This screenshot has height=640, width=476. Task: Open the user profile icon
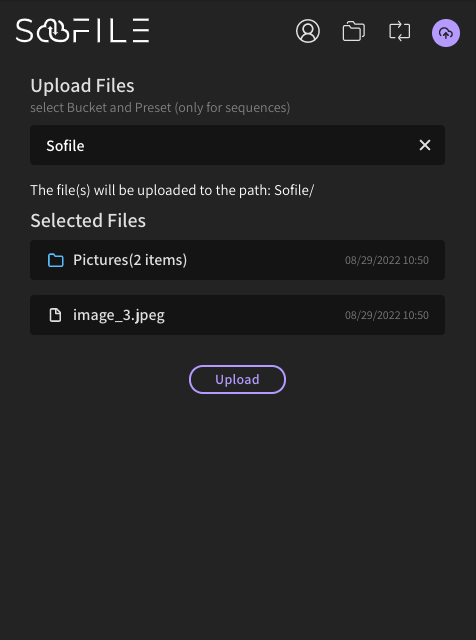(x=308, y=31)
